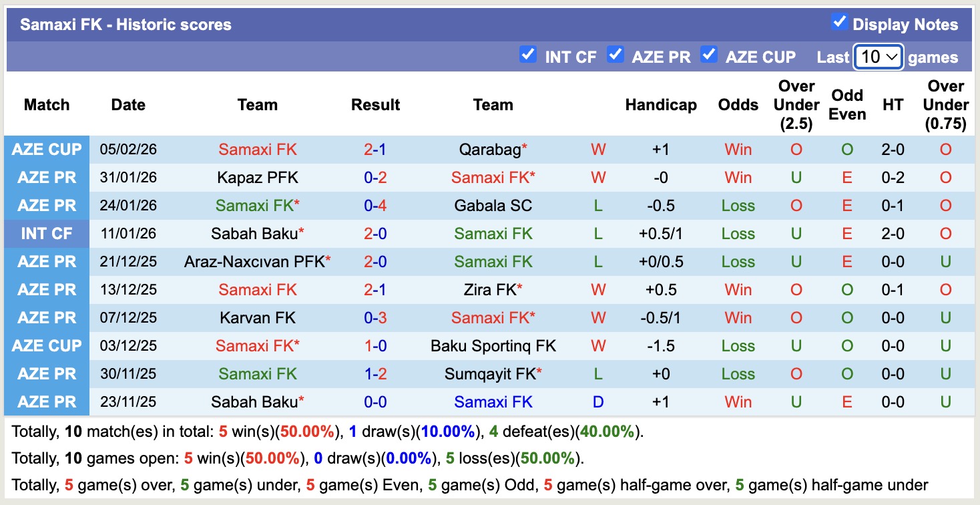Click the Karvan FK team link

point(258,318)
